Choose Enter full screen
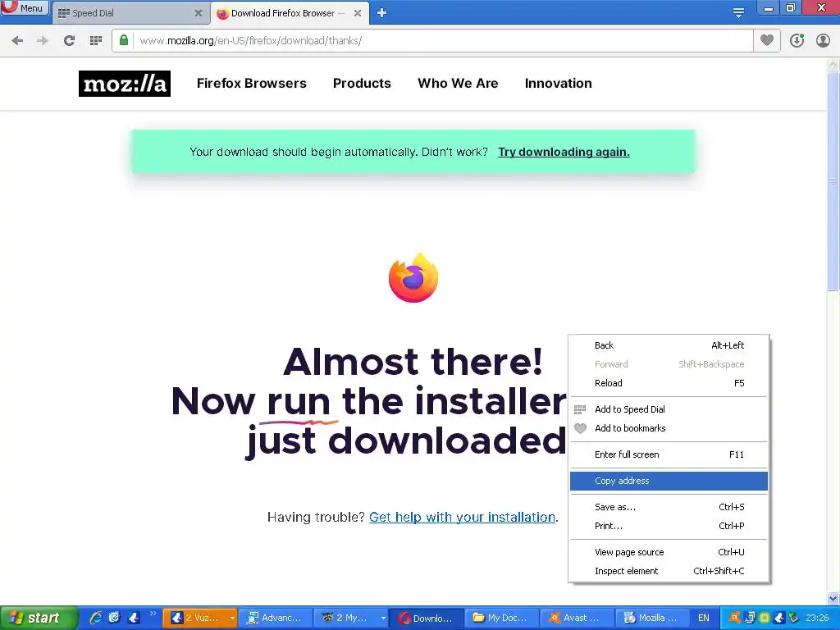The width and height of the screenshot is (840, 630). [669, 454]
